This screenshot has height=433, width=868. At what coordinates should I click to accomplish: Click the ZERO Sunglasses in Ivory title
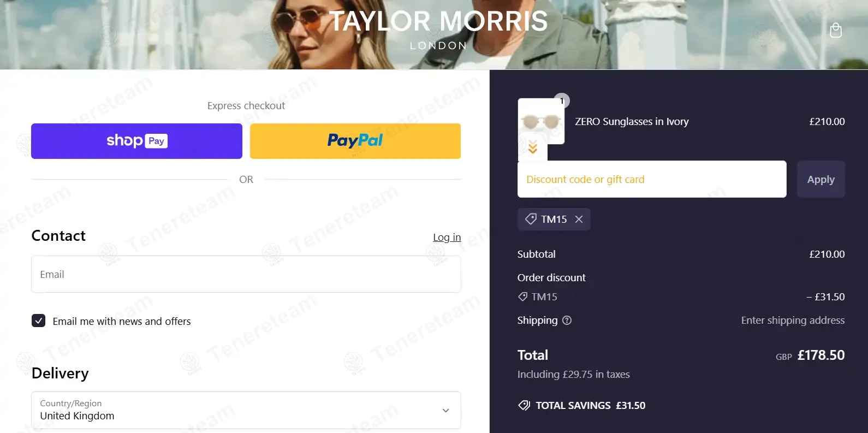632,121
